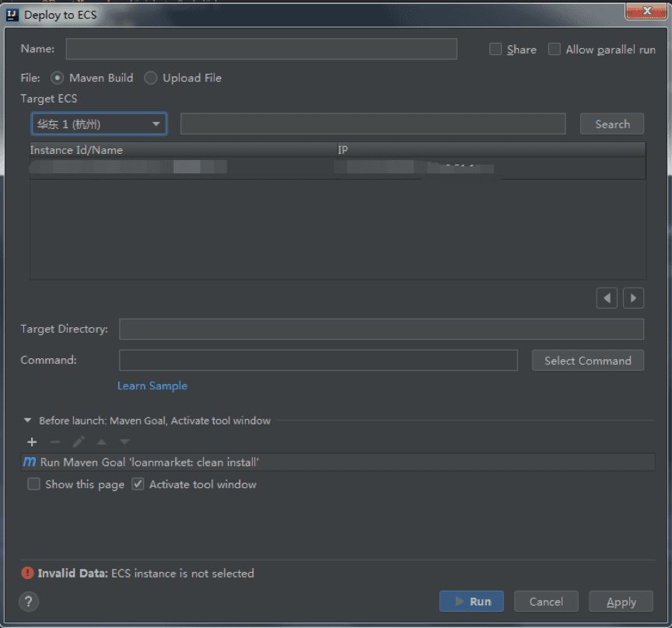Move before-launch task up arrow
672x628 pixels.
click(102, 441)
